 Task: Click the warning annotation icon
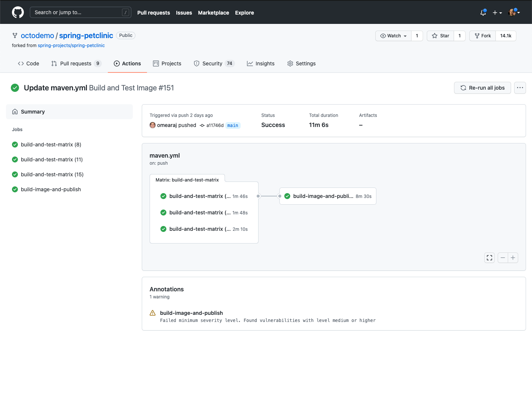(x=153, y=313)
